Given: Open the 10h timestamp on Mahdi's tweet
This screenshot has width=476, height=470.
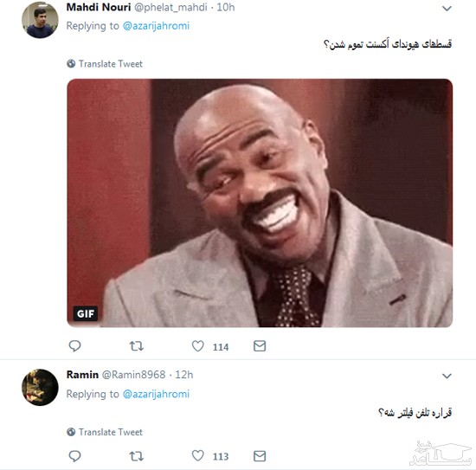Looking at the screenshot, I should tap(226, 7).
